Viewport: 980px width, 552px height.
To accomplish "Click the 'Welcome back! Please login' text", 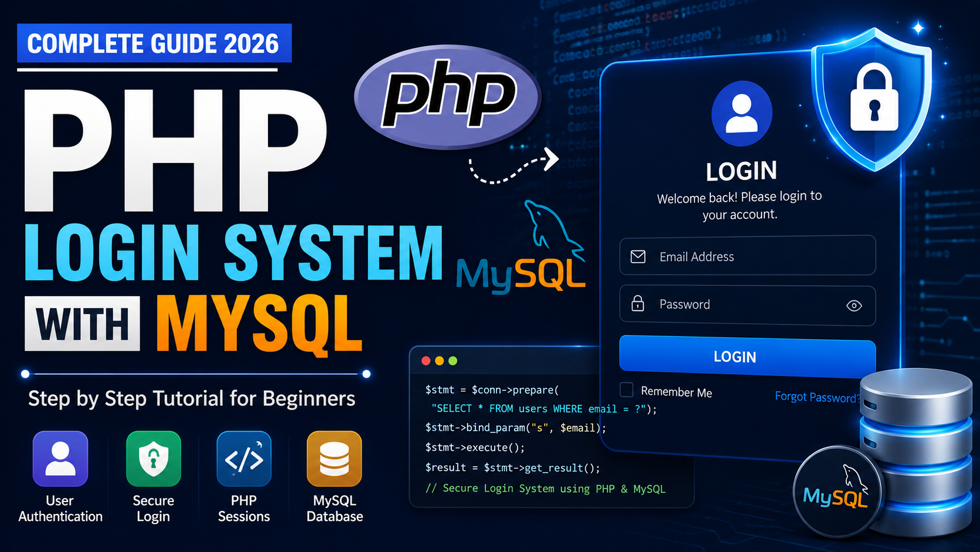I will click(x=740, y=205).
